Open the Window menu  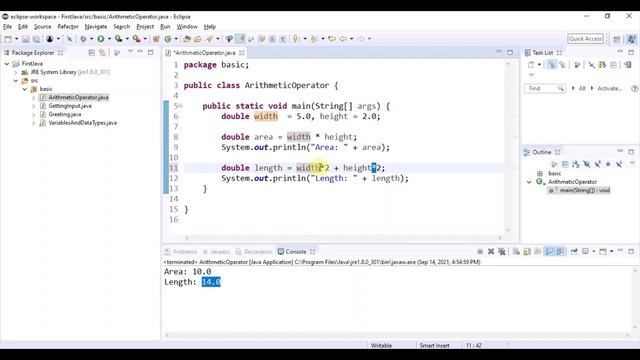click(x=187, y=27)
